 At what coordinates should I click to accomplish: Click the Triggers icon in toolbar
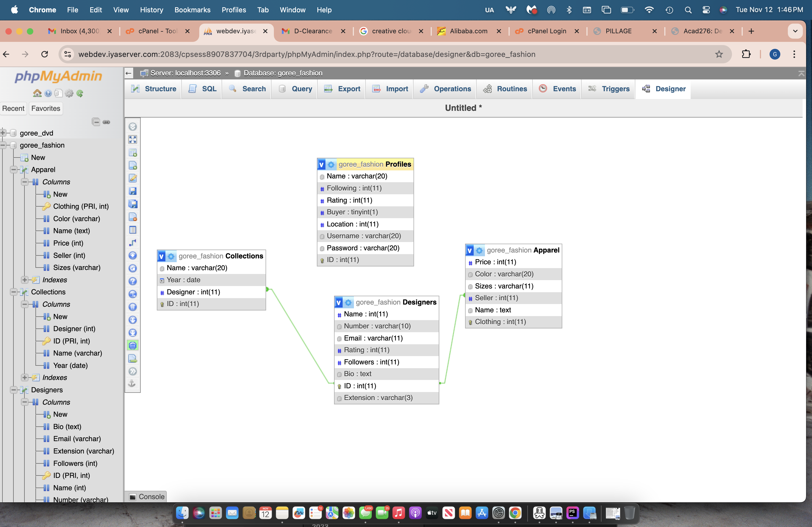click(x=592, y=89)
